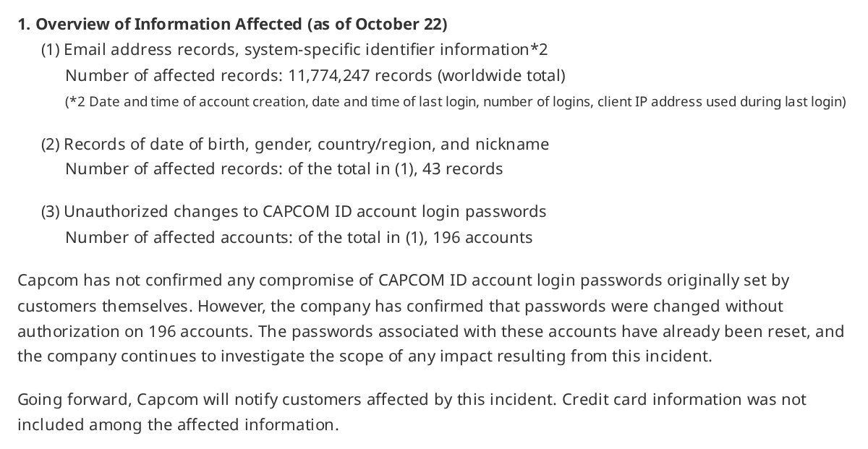Click item (2) Records of date of birth
The height and width of the screenshot is (449, 868).
[x=295, y=144]
